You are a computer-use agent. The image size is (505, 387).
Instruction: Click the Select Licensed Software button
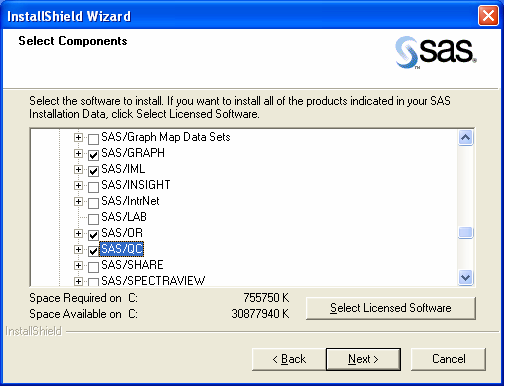(x=391, y=308)
